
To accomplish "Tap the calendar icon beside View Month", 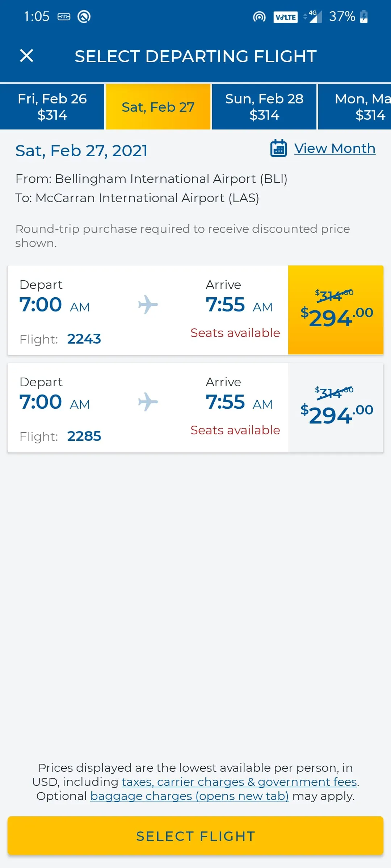I will click(278, 148).
